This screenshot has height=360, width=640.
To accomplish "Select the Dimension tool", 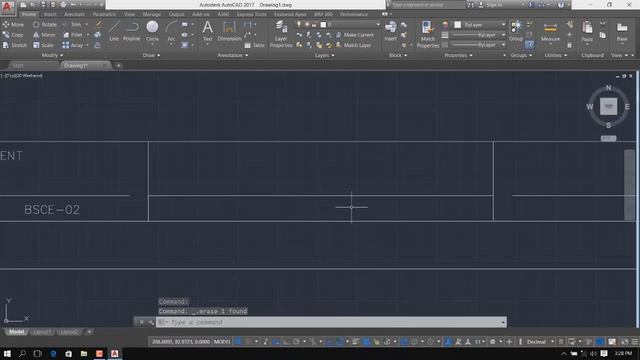I will click(x=229, y=31).
